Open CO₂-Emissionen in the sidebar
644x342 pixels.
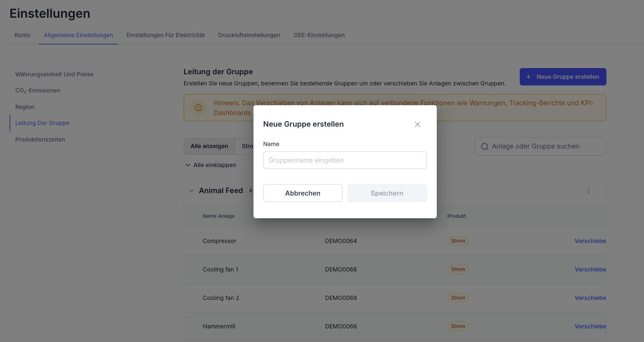pos(38,90)
